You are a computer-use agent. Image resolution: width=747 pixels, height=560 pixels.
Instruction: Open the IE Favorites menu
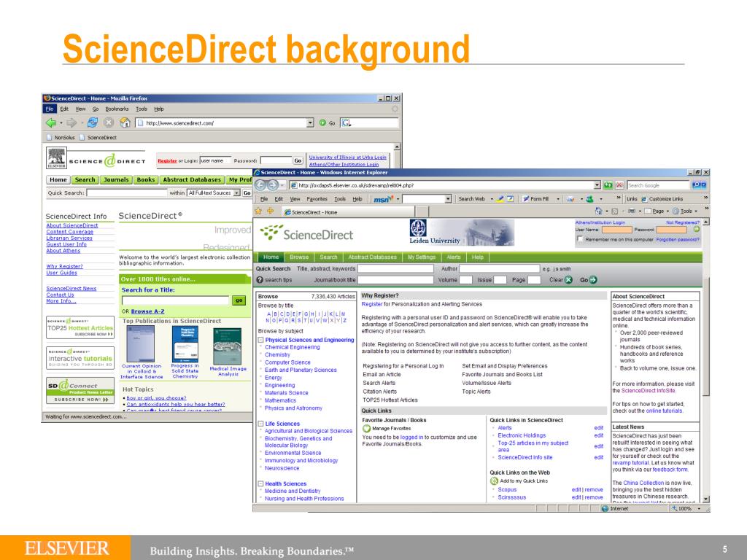click(x=317, y=199)
